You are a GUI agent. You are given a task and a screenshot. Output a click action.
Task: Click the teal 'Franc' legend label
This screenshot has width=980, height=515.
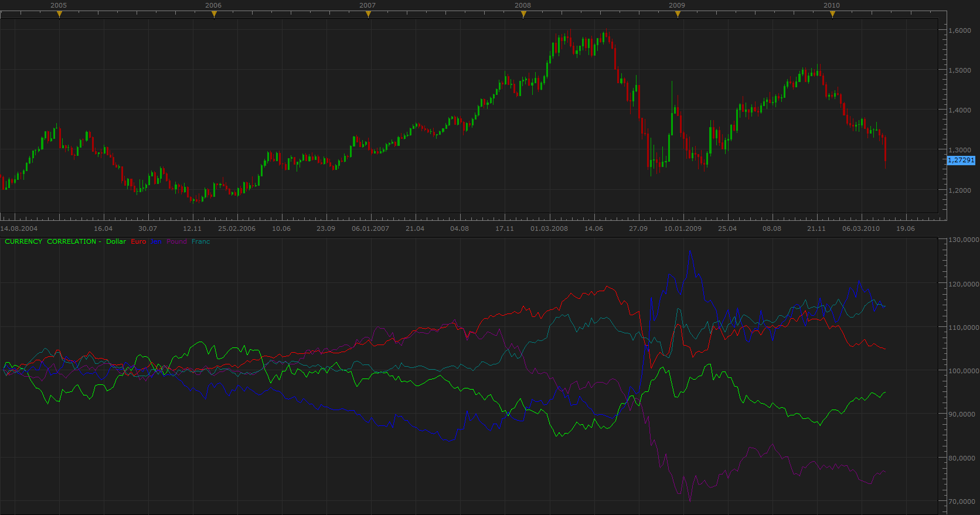[200, 241]
